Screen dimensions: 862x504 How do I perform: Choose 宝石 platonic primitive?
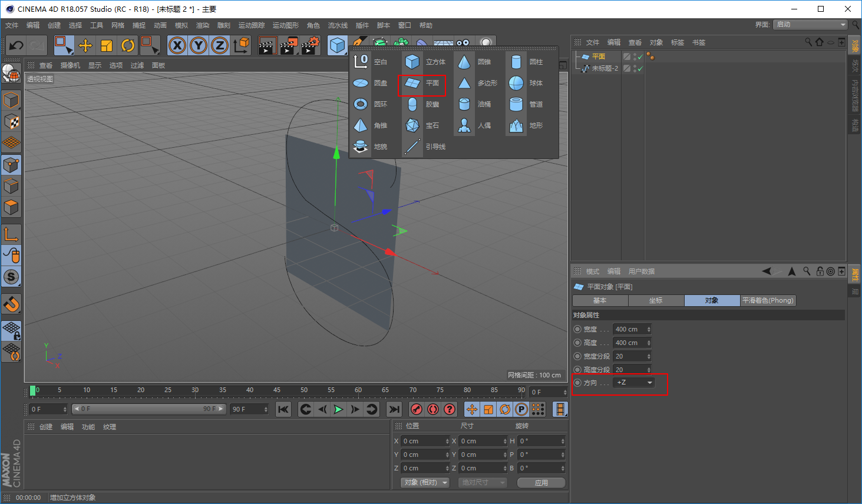coord(423,125)
